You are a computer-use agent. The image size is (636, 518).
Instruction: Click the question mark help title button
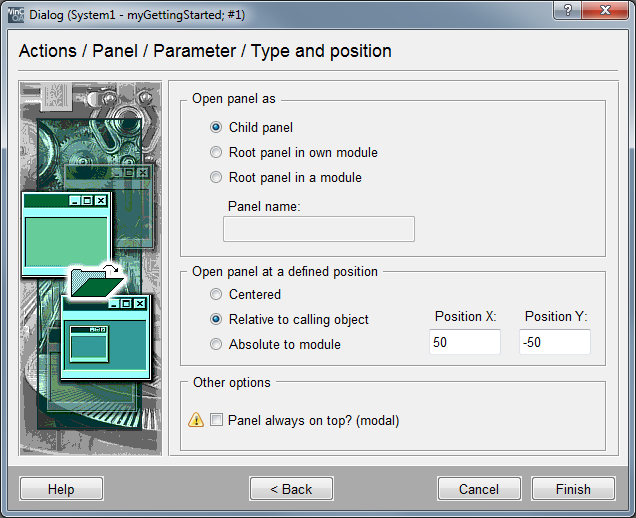tap(566, 14)
